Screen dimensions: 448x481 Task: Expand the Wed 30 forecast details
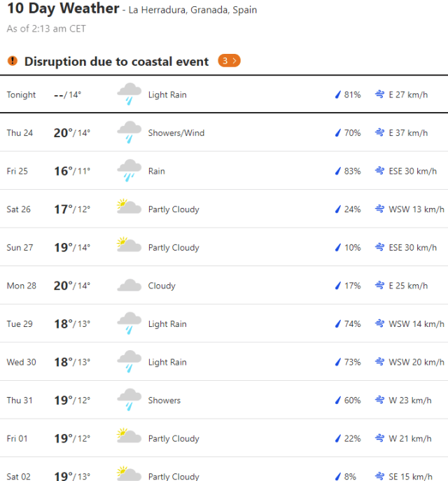click(x=224, y=362)
